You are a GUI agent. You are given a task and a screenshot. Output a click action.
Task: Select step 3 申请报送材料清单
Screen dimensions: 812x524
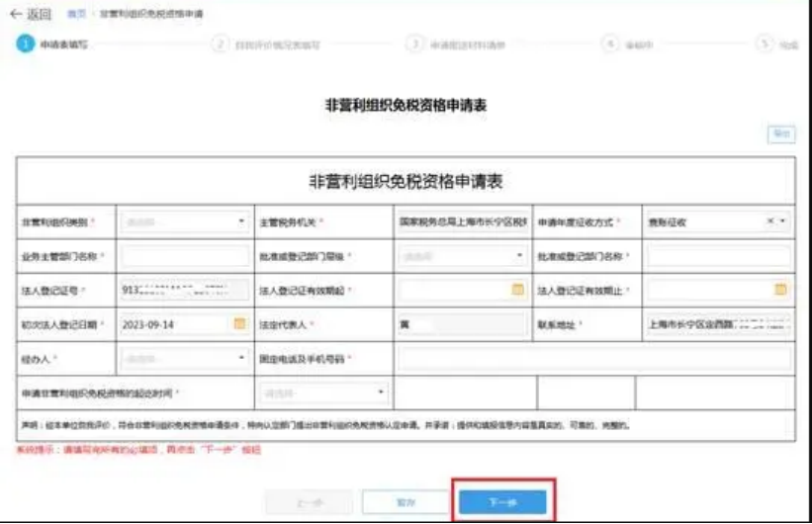point(456,45)
